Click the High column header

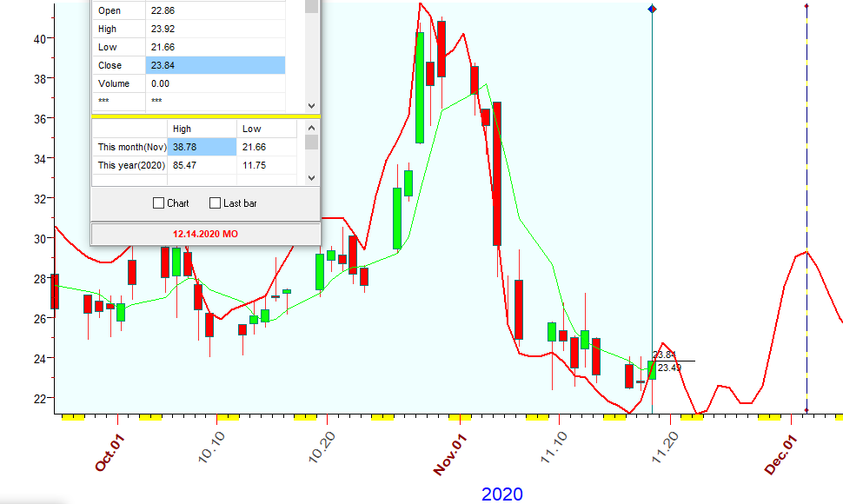tap(203, 129)
